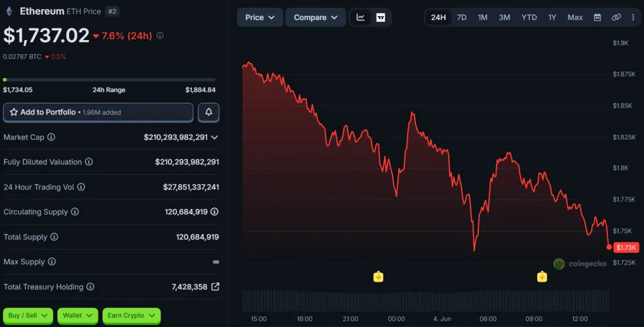Click the $1,734.05 range low value

click(17, 90)
